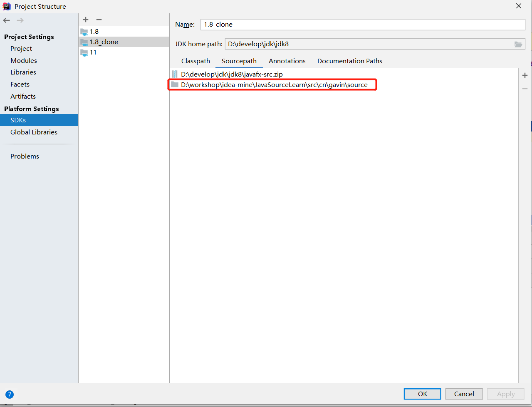The width and height of the screenshot is (532, 407).
Task: Click in the SDK Name field
Action: click(x=362, y=25)
